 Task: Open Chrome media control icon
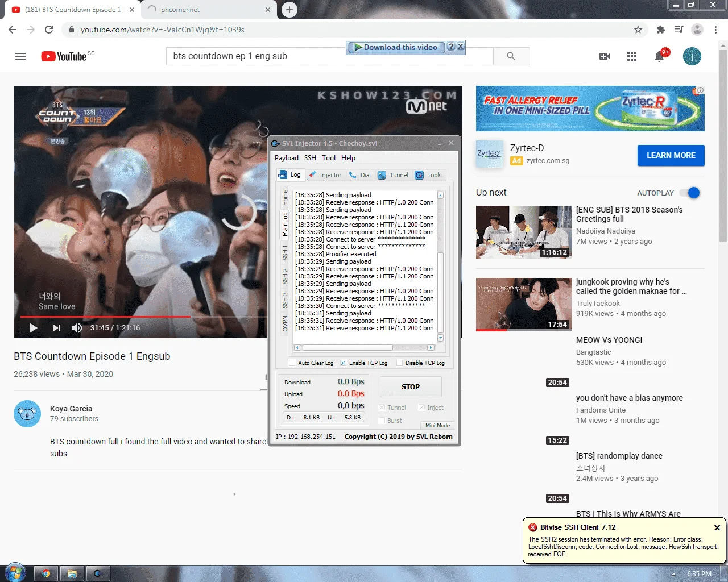(x=679, y=30)
